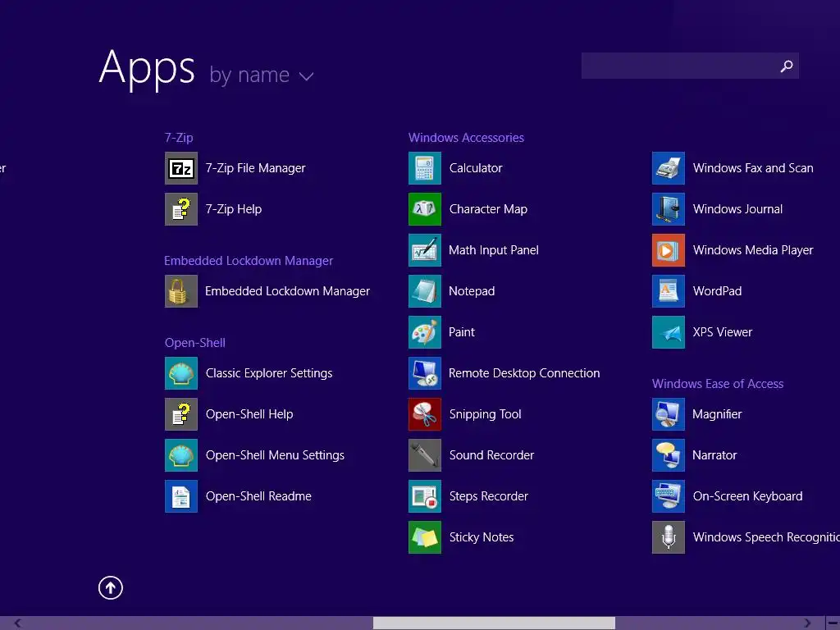Image resolution: width=840 pixels, height=630 pixels.
Task: Launch the Steps Recorder icon
Action: point(425,496)
